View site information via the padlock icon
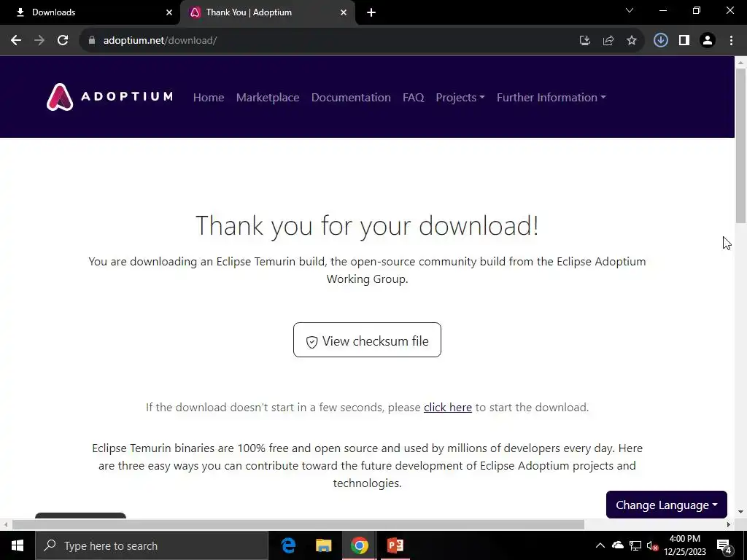Image resolution: width=747 pixels, height=560 pixels. point(92,41)
